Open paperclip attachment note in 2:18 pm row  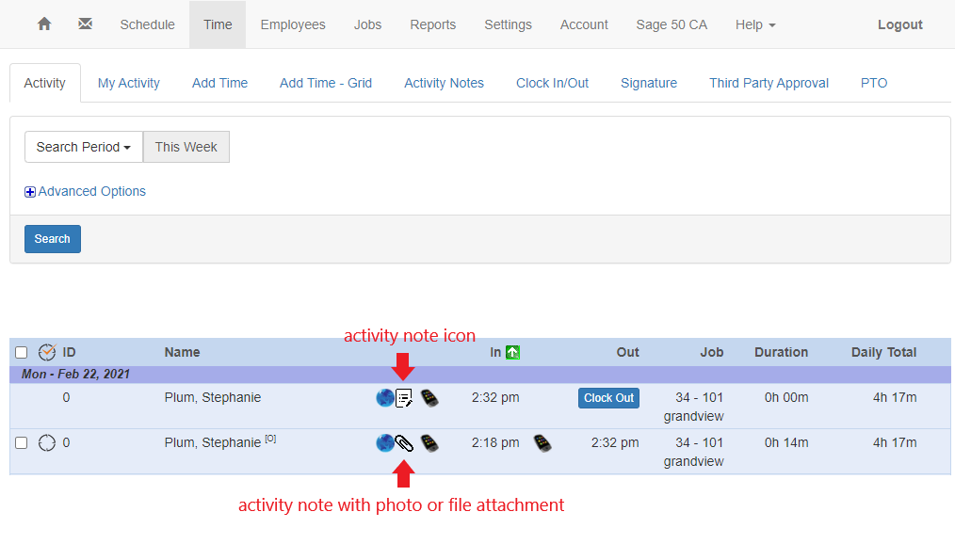(x=404, y=443)
